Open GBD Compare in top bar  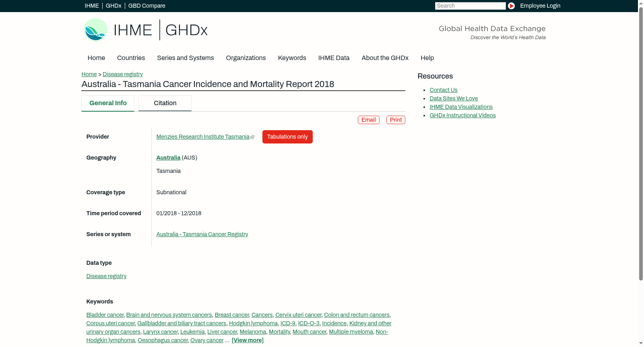147,6
